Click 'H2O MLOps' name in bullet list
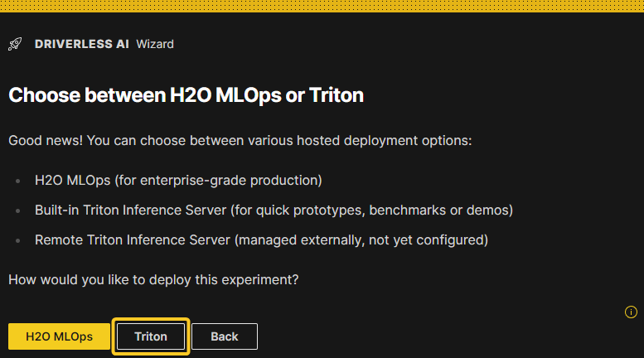Viewport: 644px width, 358px height. pos(73,180)
